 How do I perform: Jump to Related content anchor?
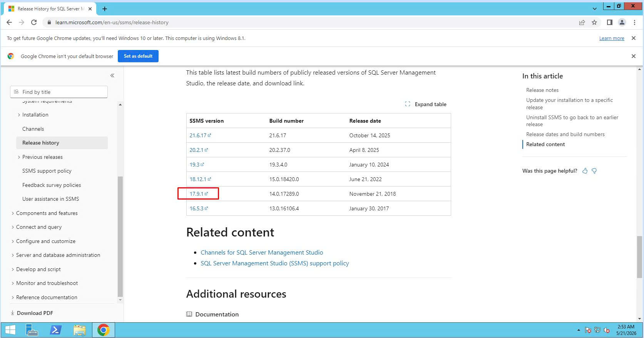pos(545,144)
